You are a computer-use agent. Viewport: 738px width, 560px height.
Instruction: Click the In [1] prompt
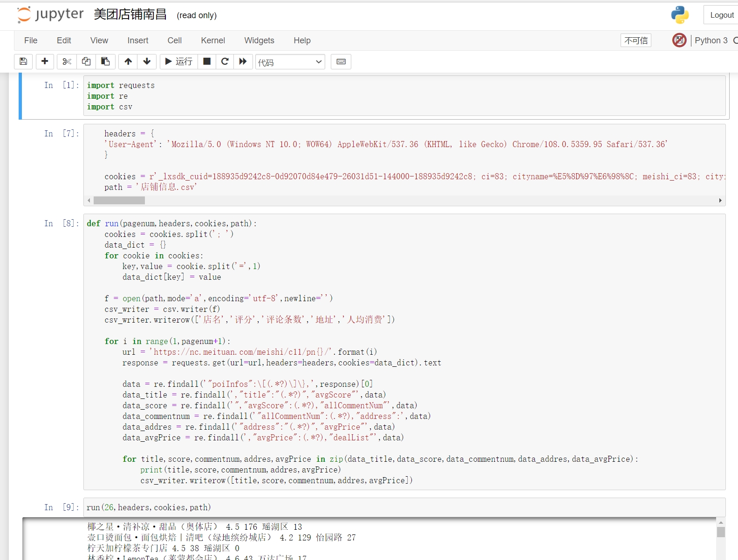tap(61, 85)
